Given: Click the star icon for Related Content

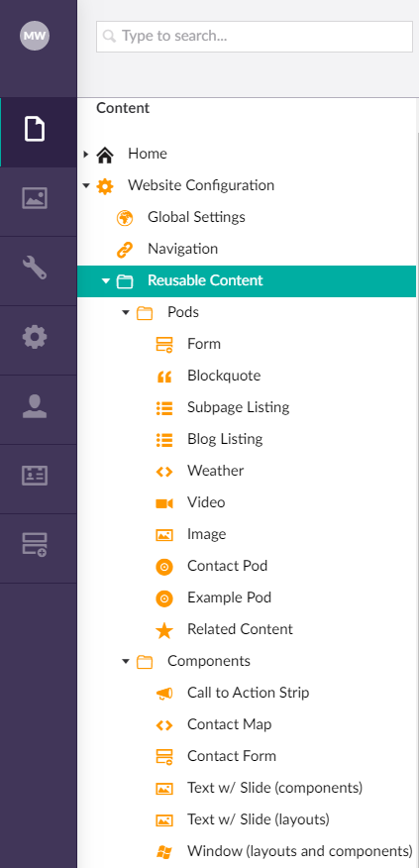Looking at the screenshot, I should coord(164,630).
